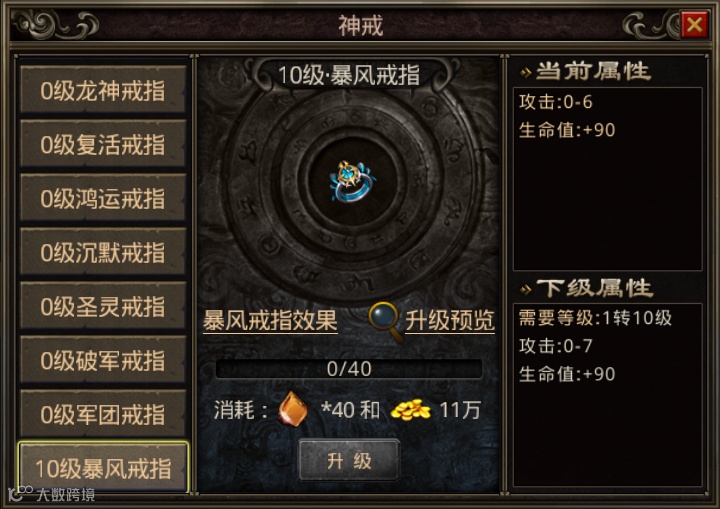The image size is (720, 509).
Task: Click the 10级·暴风戒指 title banner
Action: 349,75
